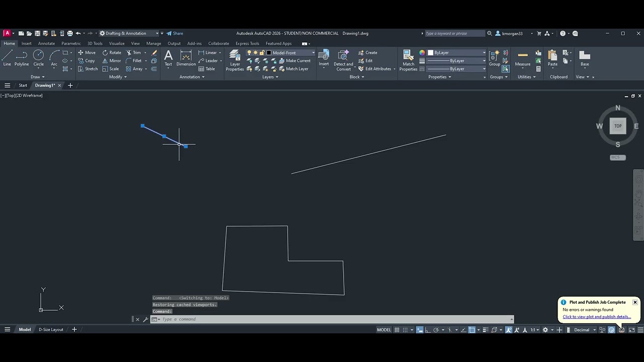This screenshot has width=644, height=362.
Task: Click the Share button
Action: pos(175,33)
